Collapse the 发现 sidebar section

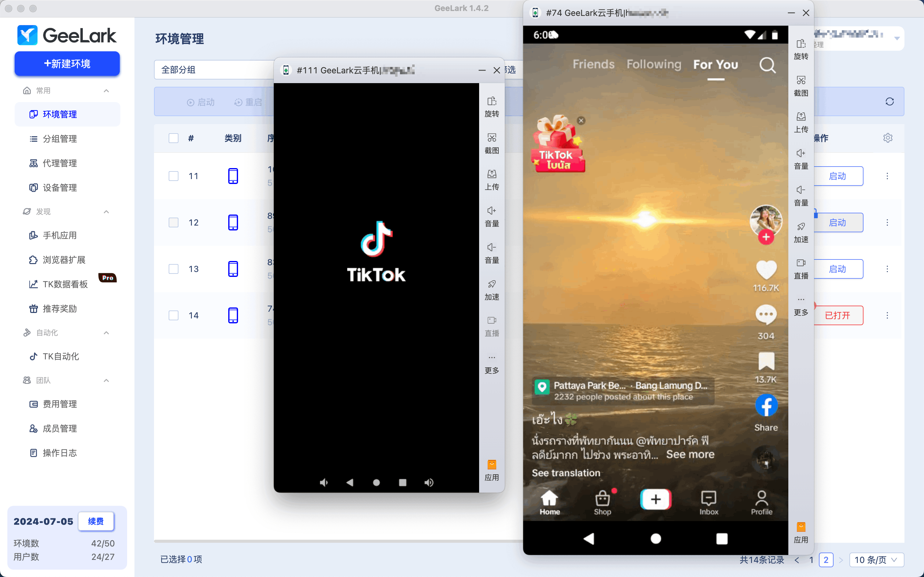(x=106, y=212)
